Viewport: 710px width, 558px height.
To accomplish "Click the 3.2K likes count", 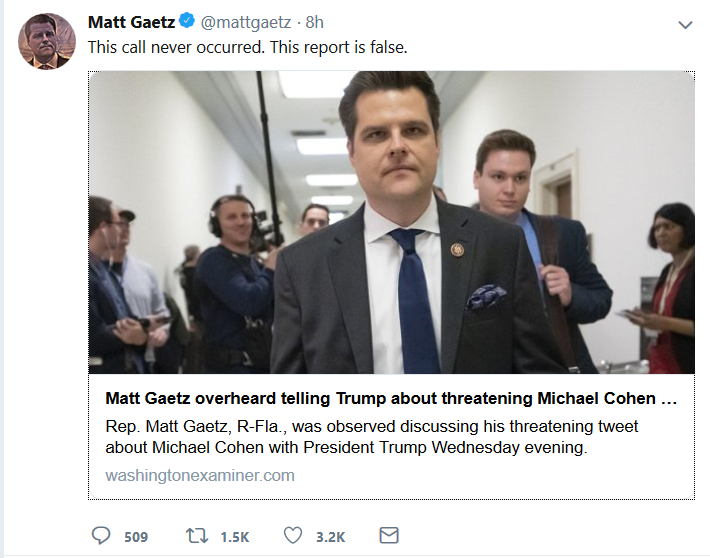I will pyautogui.click(x=330, y=537).
